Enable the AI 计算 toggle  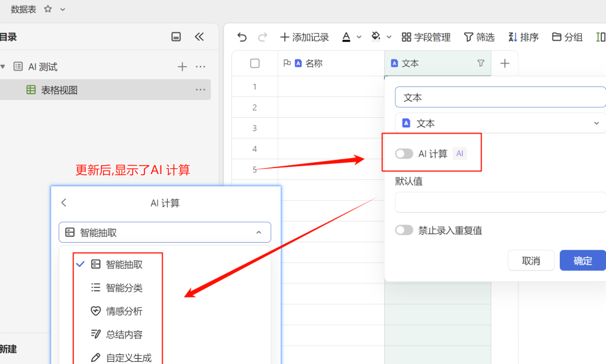click(x=404, y=154)
